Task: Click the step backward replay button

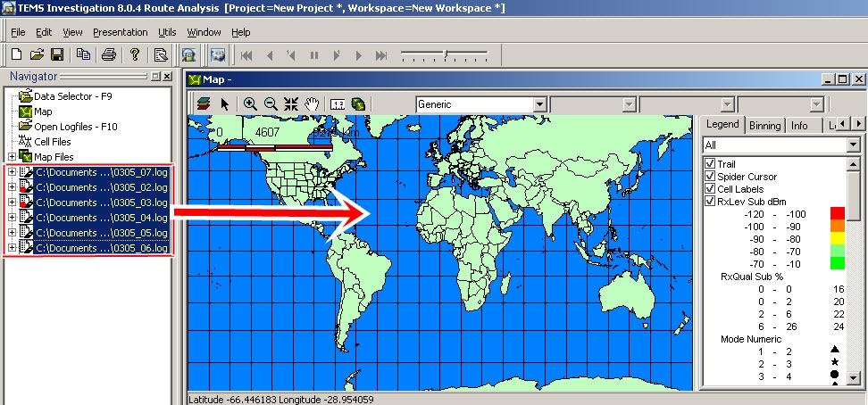Action: click(x=290, y=55)
